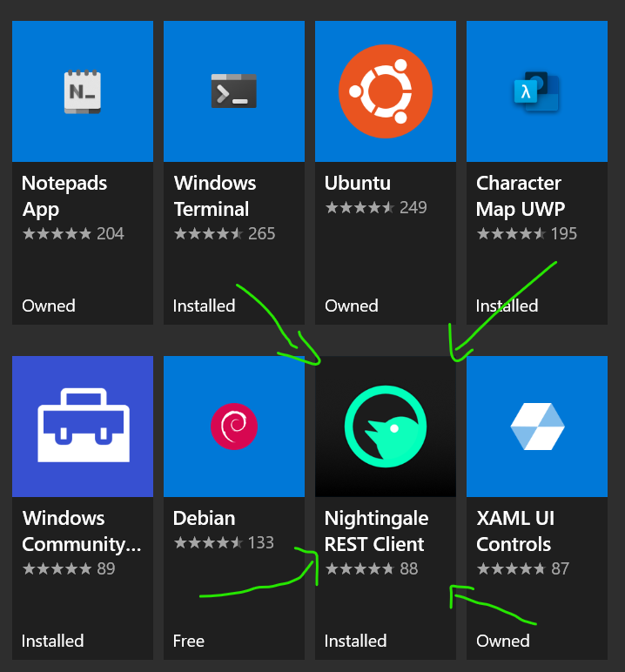Select the red Debian swirl logo

234,426
